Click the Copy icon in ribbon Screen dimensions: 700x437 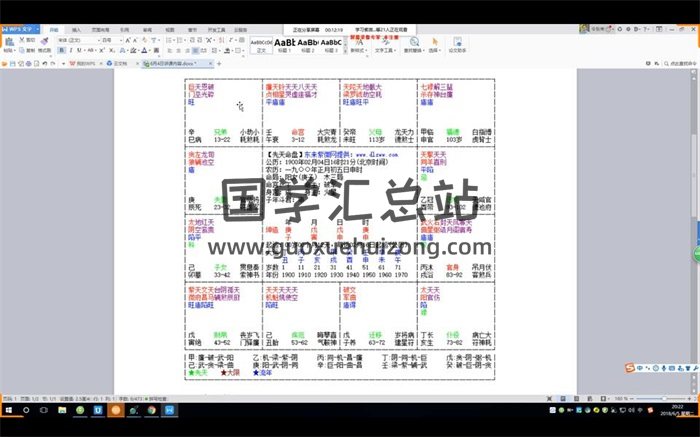point(22,50)
